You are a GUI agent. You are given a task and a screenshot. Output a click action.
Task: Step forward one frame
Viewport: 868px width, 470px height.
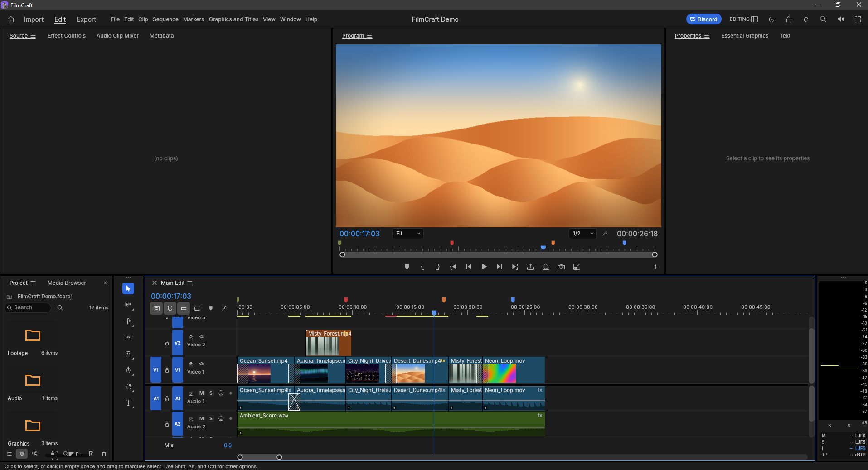pyautogui.click(x=499, y=267)
